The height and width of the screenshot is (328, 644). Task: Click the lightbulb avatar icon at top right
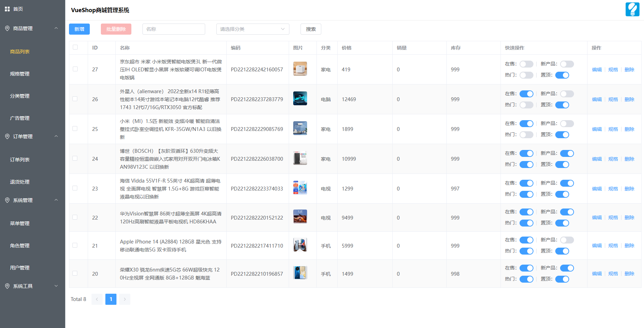click(x=632, y=9)
